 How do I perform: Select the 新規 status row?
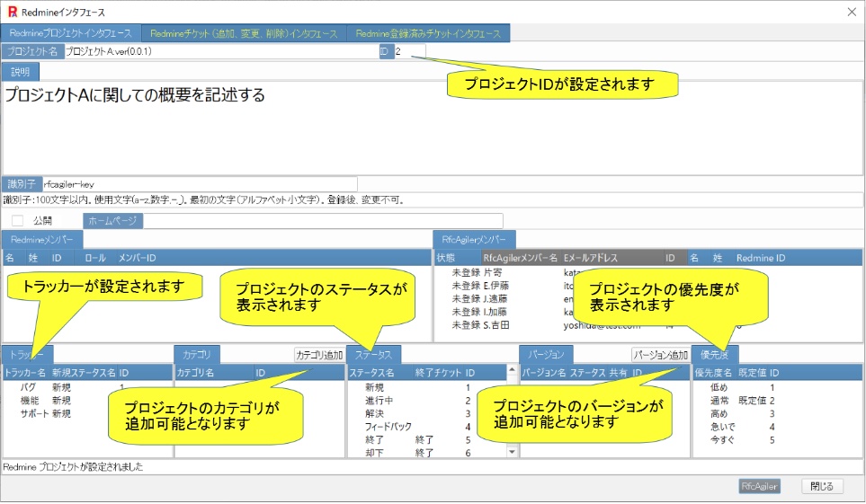426,387
